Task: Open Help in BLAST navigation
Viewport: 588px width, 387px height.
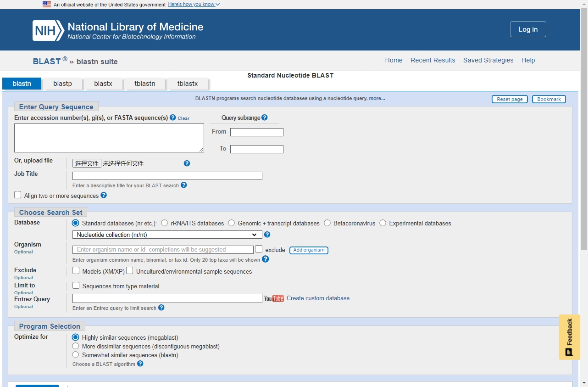Action: click(x=528, y=60)
